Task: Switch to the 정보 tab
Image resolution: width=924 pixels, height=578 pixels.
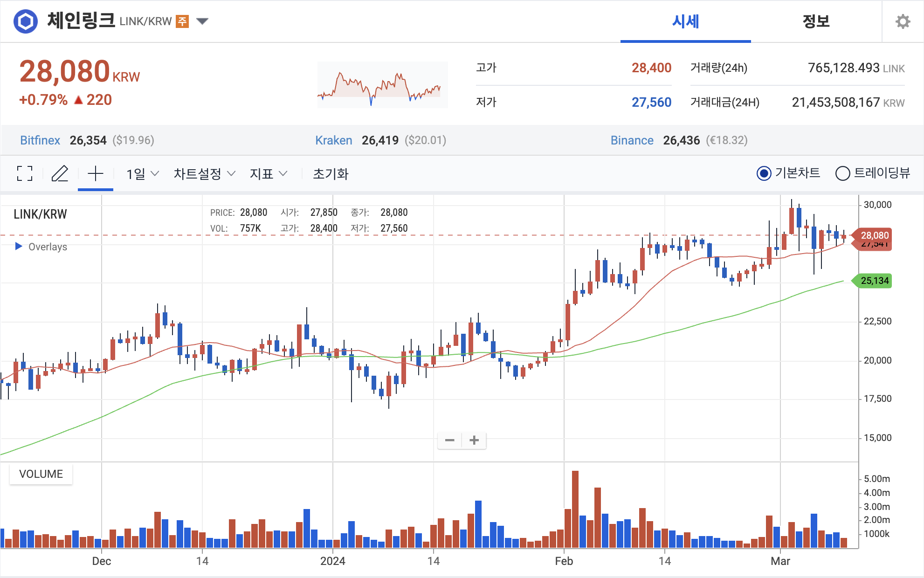Action: [816, 21]
